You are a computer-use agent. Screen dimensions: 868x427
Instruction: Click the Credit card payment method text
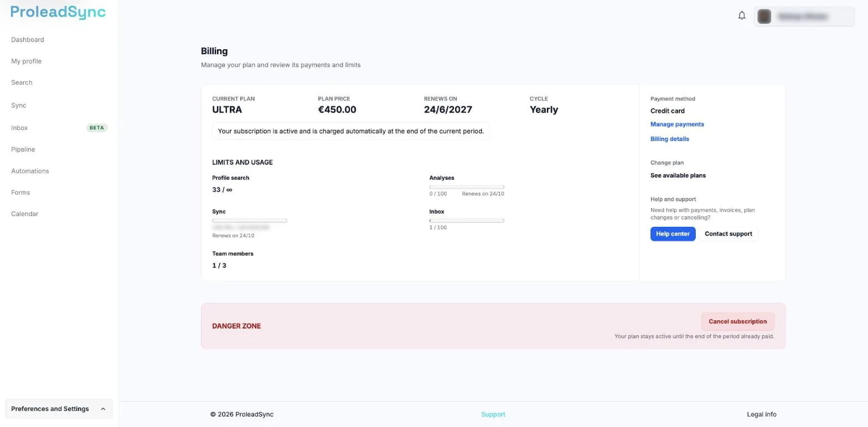[668, 111]
